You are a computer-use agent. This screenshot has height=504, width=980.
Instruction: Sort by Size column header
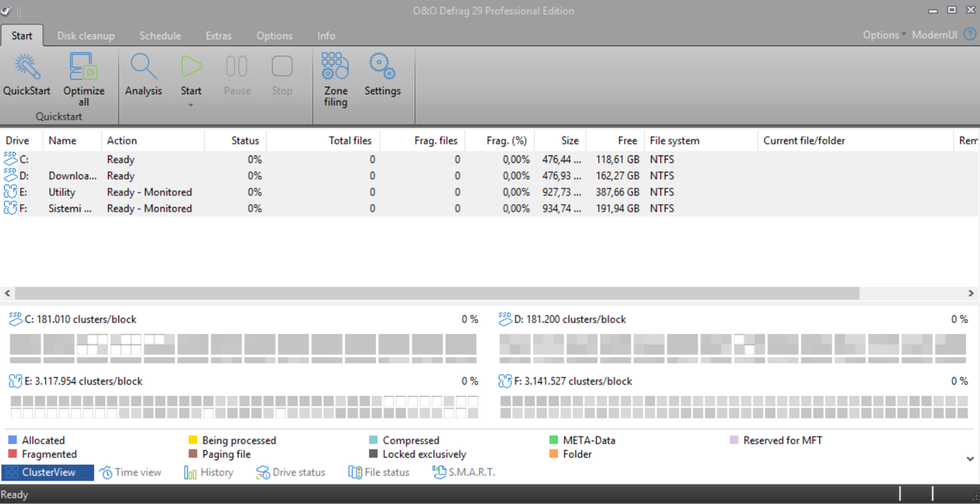point(560,140)
